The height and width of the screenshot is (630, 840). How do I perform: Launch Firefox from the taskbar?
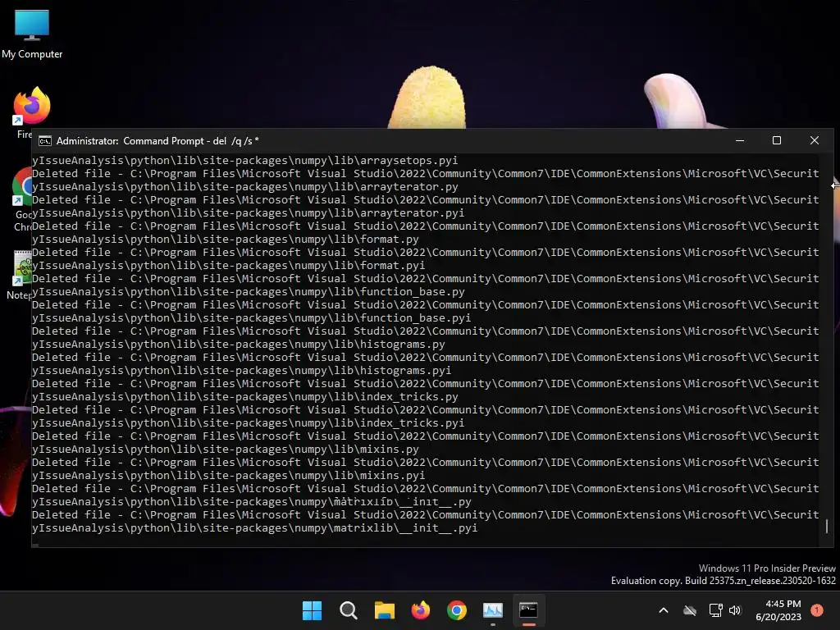pos(421,610)
